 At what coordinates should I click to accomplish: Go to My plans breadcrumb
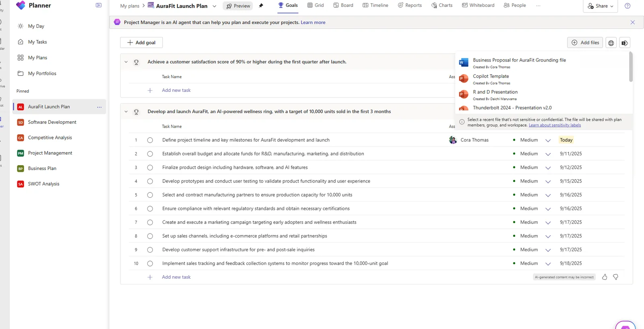pyautogui.click(x=130, y=6)
